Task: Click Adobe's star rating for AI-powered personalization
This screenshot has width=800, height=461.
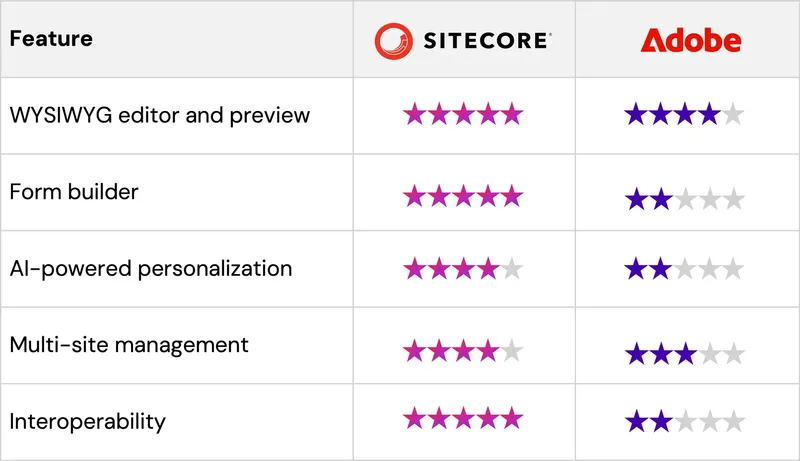Action: click(684, 269)
